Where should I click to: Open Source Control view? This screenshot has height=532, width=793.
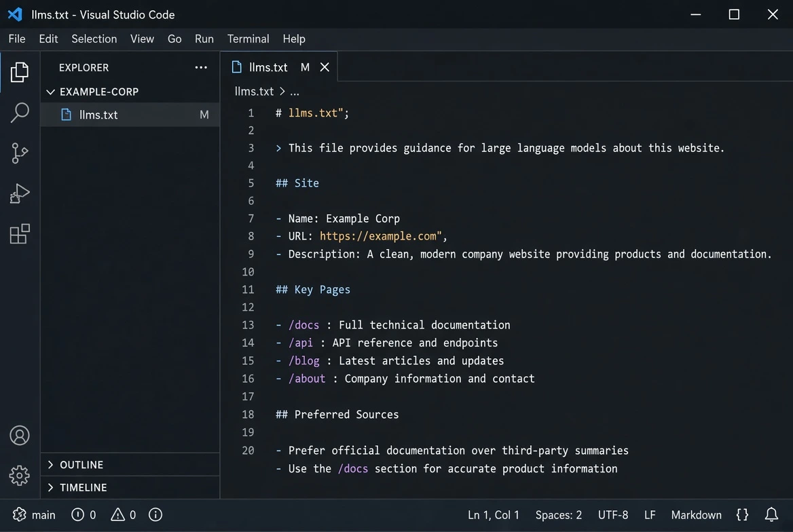tap(19, 153)
